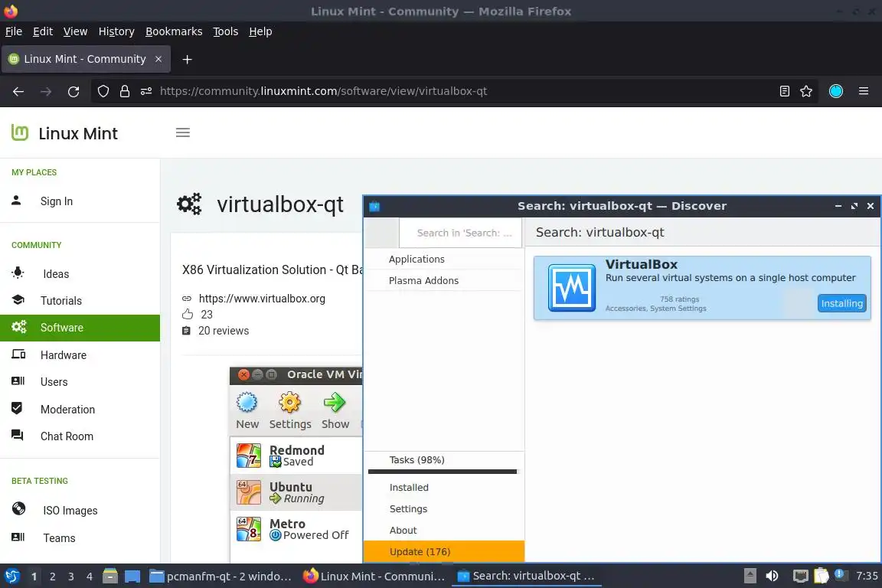Click the VirtualBox app icon in Discover
The height and width of the screenshot is (588, 882).
(571, 288)
